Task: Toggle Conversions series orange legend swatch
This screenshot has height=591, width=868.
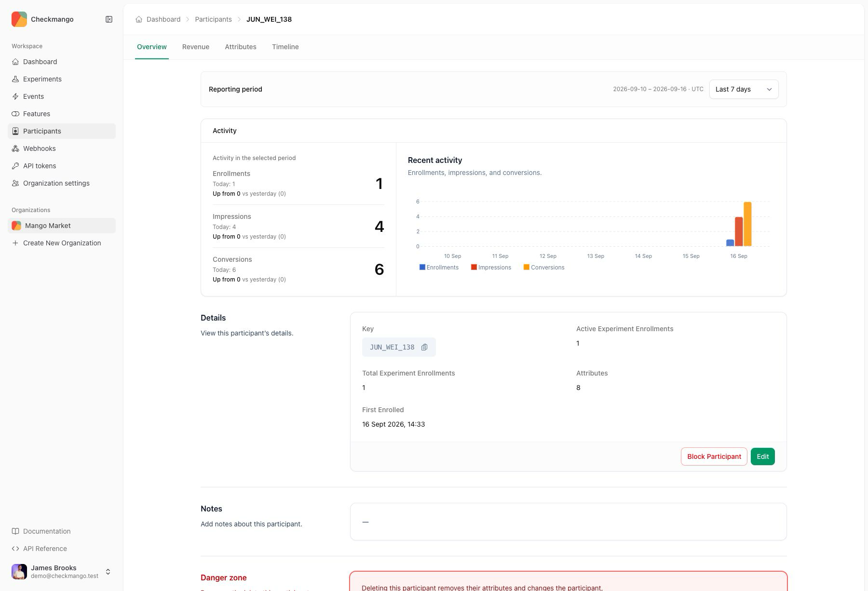Action: [527, 267]
